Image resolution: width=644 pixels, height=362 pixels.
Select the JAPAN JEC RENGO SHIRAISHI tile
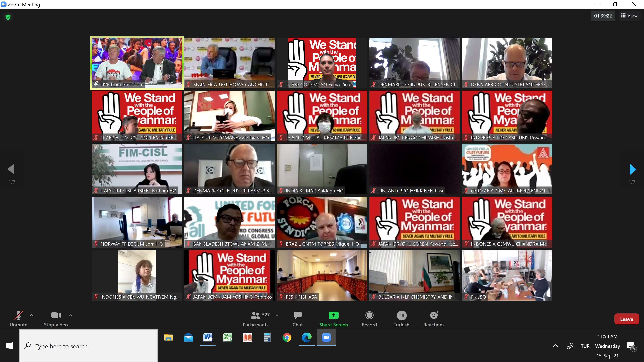(415, 116)
